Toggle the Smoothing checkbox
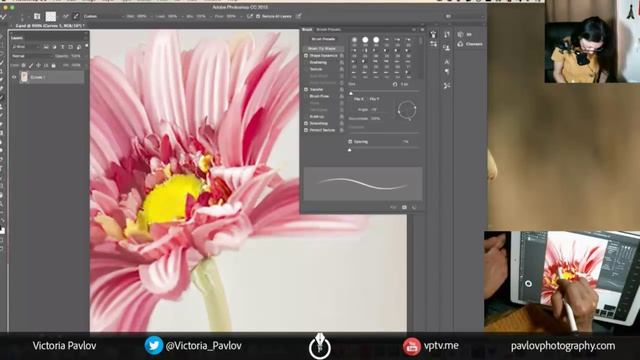 [306, 123]
